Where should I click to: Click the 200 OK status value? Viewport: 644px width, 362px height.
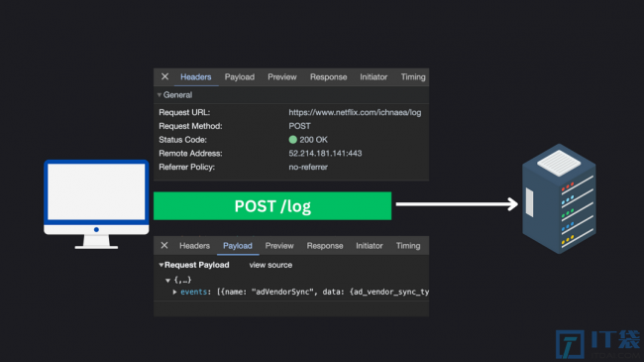pyautogui.click(x=313, y=140)
